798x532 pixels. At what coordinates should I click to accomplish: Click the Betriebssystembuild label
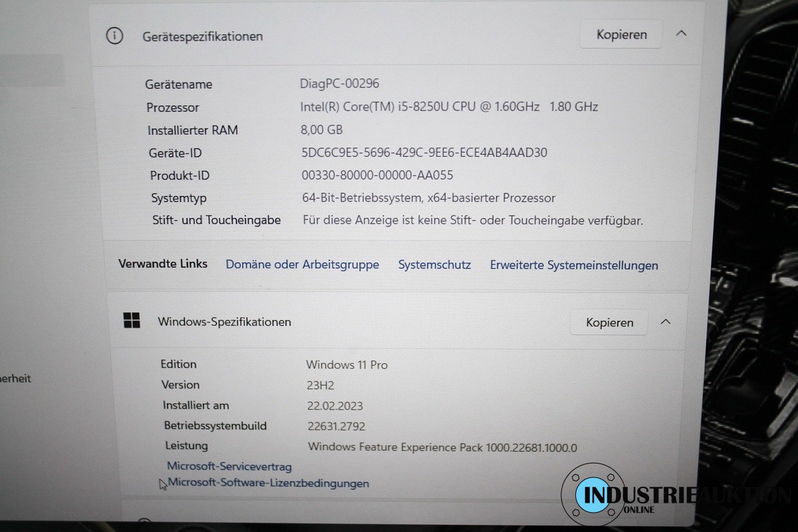tap(215, 426)
